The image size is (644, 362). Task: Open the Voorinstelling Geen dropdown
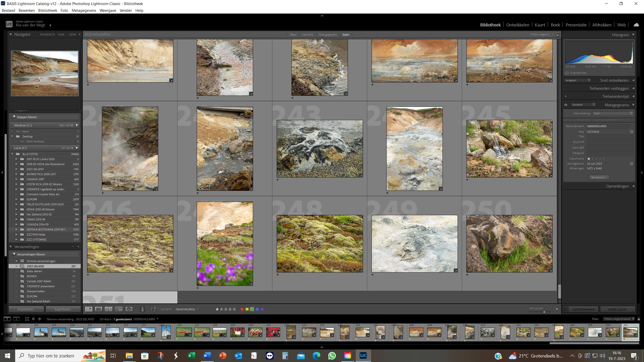613,113
